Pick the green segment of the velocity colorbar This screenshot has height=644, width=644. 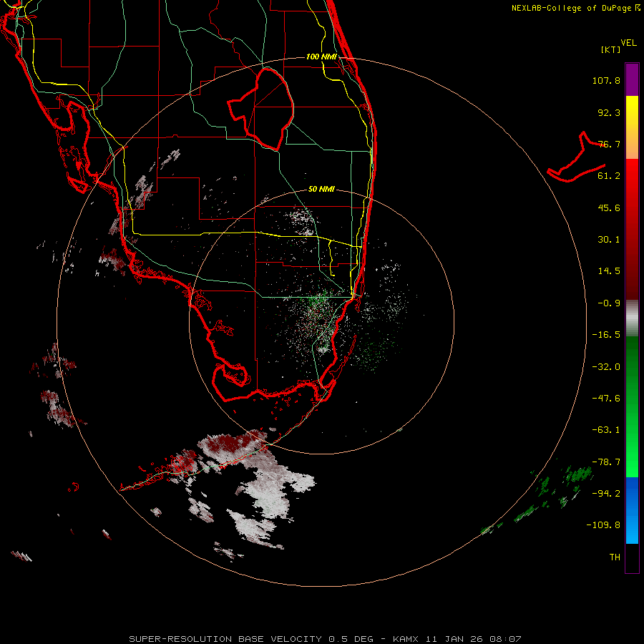tap(632, 406)
